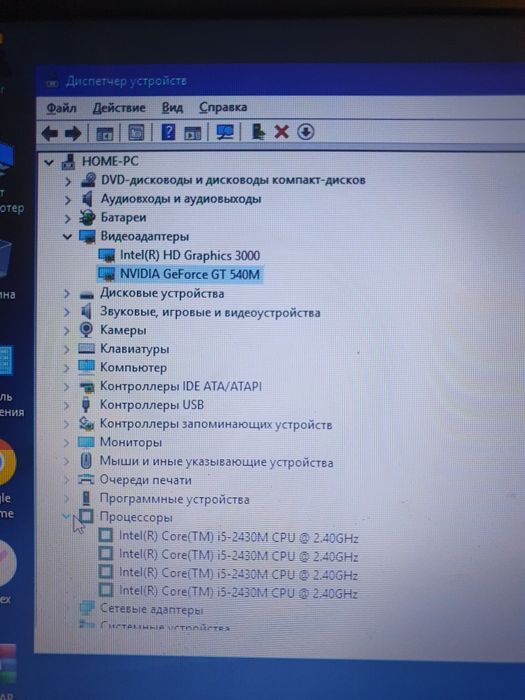
Task: Expand the Клавиатуры chevron
Action: [67, 350]
